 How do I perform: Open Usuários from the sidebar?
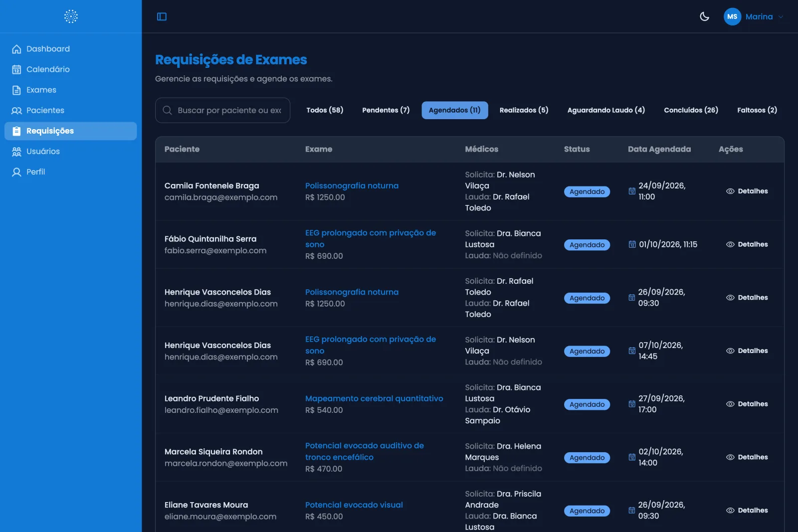(x=71, y=151)
